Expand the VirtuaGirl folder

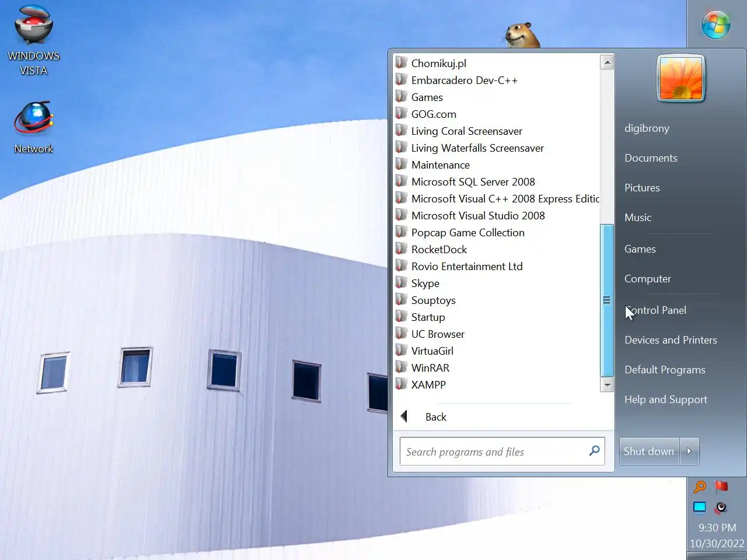[x=497, y=351]
